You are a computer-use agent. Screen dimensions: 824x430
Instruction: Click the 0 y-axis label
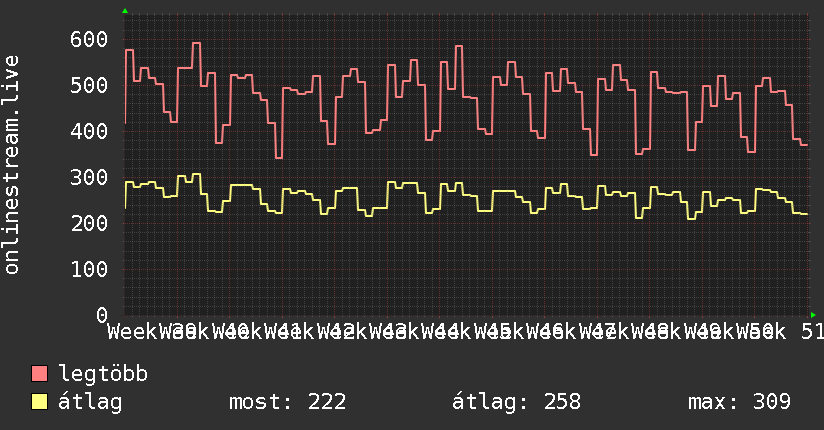tap(102, 315)
